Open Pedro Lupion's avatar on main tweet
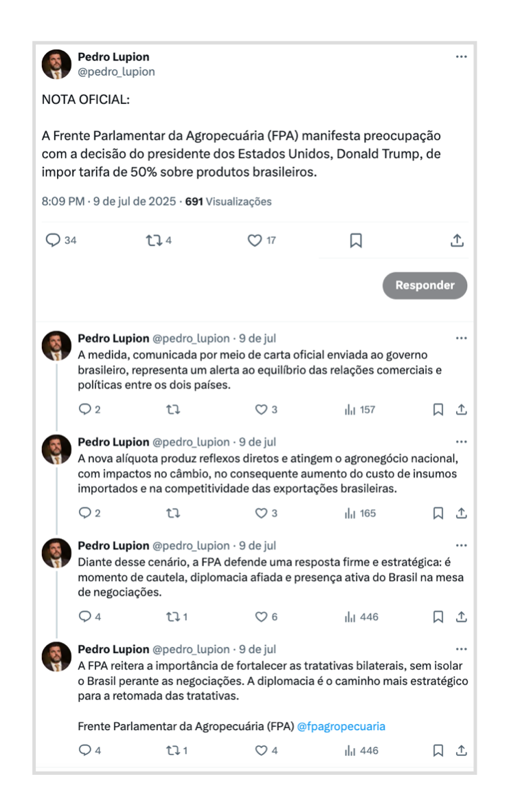The height and width of the screenshot is (812, 507). point(56,64)
